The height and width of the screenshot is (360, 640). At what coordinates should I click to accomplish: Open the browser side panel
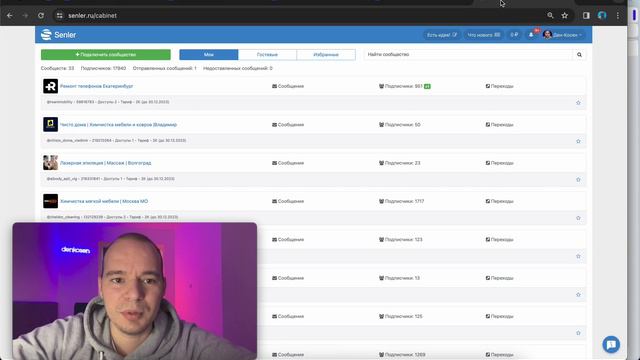pos(586,16)
